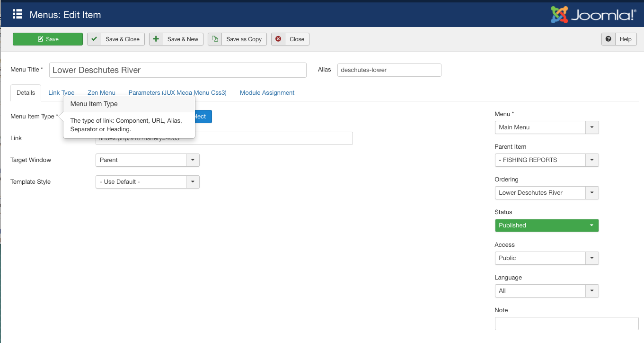Switch to the Module Assignment tab
This screenshot has height=343, width=644.
pyautogui.click(x=267, y=93)
